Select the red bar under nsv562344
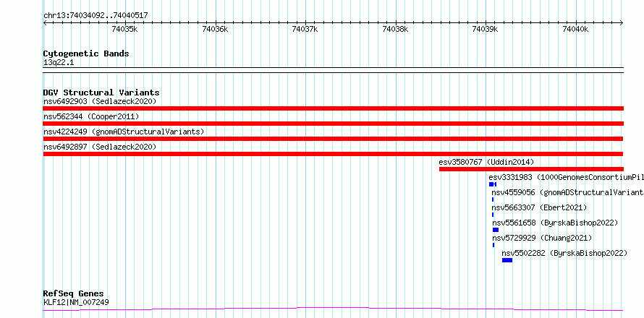 click(x=333, y=124)
